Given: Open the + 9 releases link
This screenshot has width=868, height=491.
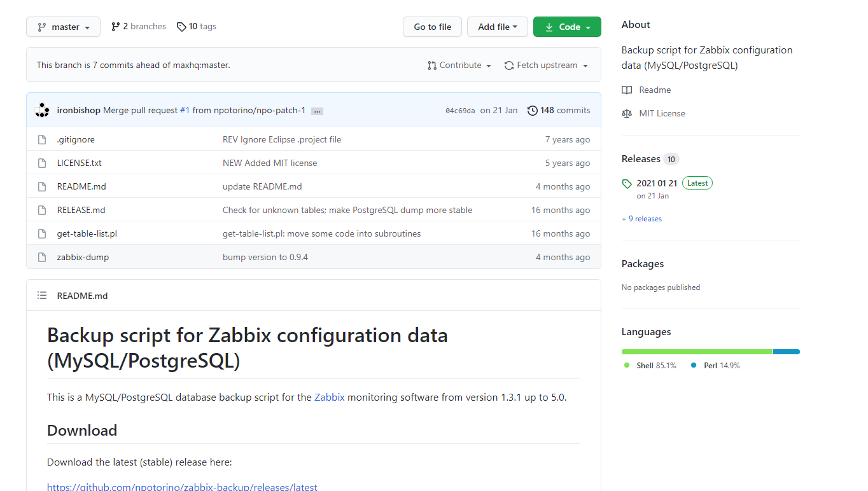Looking at the screenshot, I should pyautogui.click(x=641, y=218).
